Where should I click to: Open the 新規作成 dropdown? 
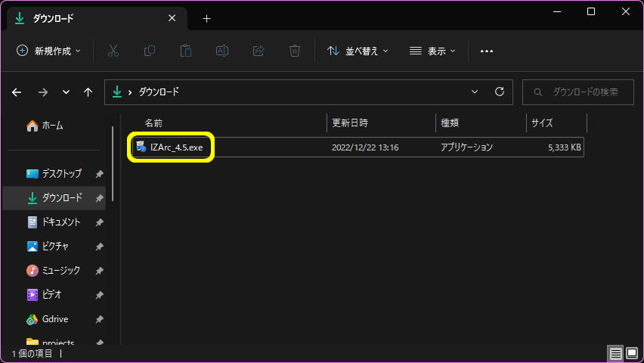49,51
